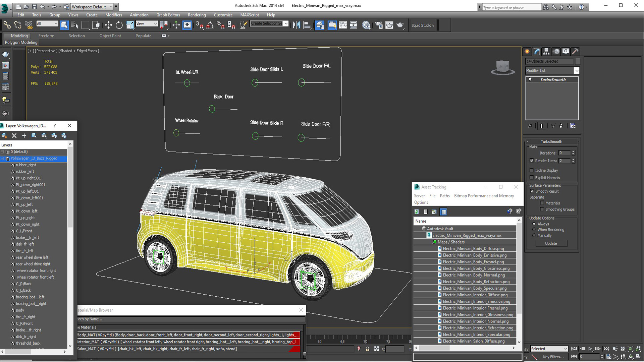Select the Always update option
Screen dimensions: 644x362
[x=534, y=224]
